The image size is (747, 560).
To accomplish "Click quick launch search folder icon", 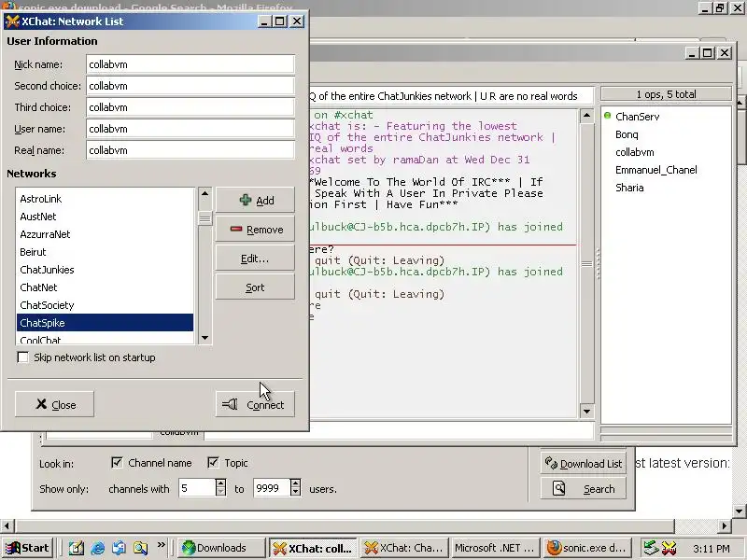I will [141, 548].
